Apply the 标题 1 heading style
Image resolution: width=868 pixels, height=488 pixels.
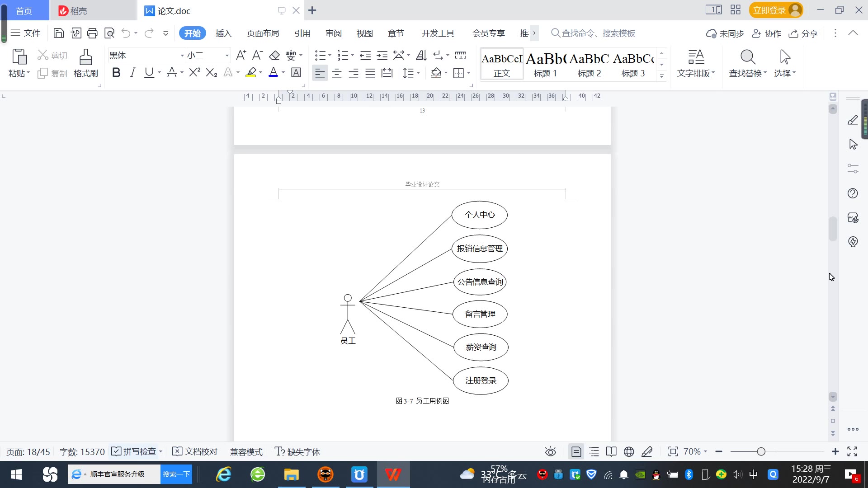pos(545,64)
